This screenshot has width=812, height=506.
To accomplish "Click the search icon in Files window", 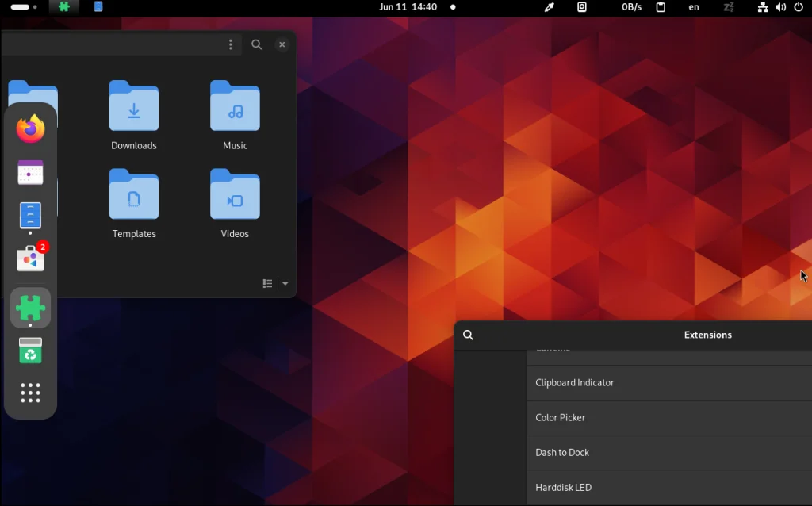I will click(256, 44).
